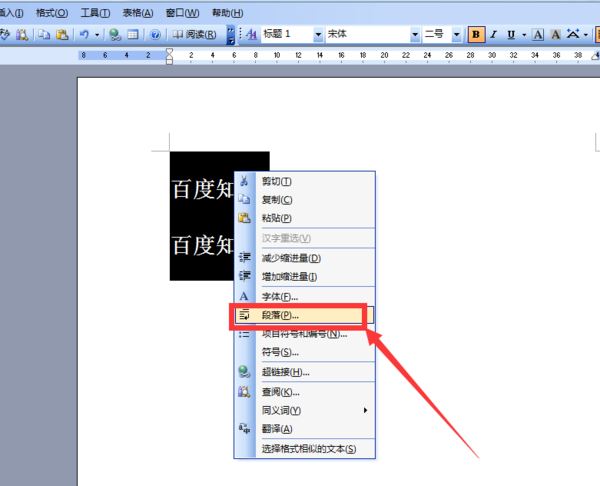This screenshot has width=600, height=486.
Task: Open the undo history dropdown arrow
Action: 97,35
